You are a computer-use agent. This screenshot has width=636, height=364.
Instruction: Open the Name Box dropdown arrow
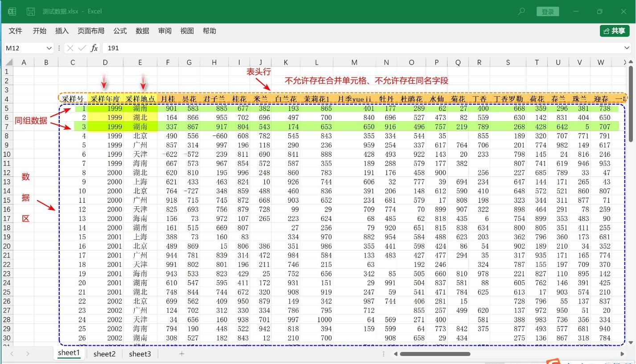click(49, 48)
